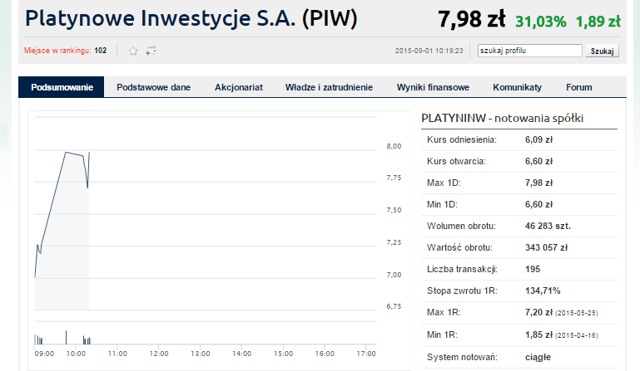This screenshot has height=371, width=640.
Task: Click the price change 1,89 zł
Action: [598, 22]
